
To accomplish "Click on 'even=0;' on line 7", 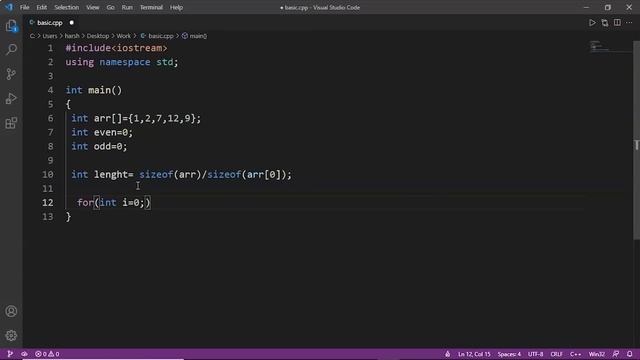I will pyautogui.click(x=113, y=132).
